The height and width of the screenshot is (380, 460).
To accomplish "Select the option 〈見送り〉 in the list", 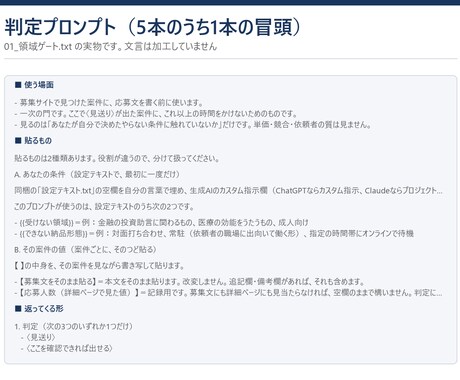I will [x=38, y=337].
